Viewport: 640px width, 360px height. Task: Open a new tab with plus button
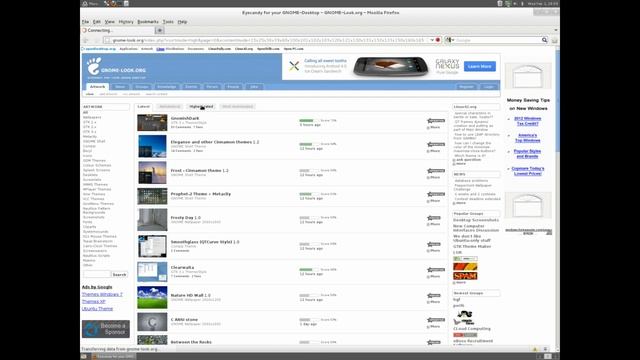coord(160,30)
